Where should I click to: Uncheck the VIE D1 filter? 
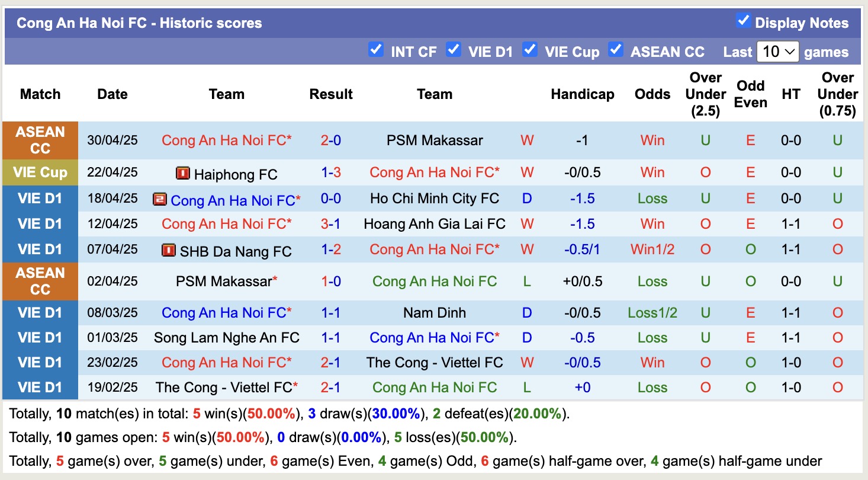[454, 50]
